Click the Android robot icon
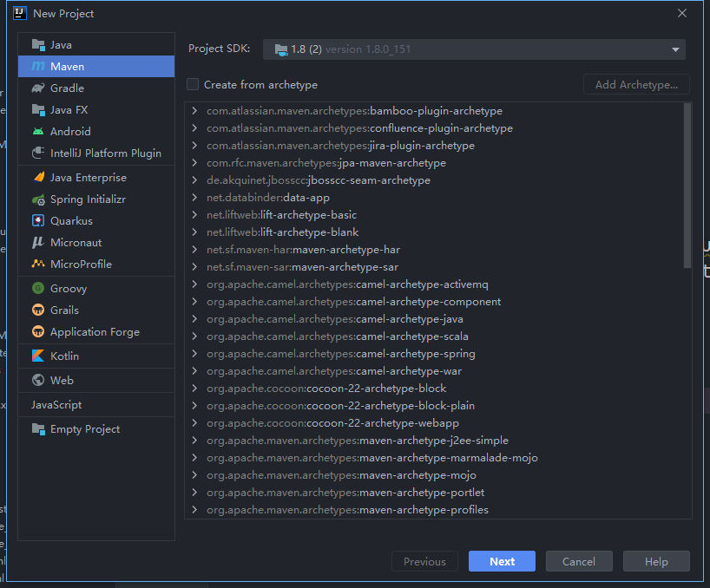The height and width of the screenshot is (588, 710). [38, 132]
